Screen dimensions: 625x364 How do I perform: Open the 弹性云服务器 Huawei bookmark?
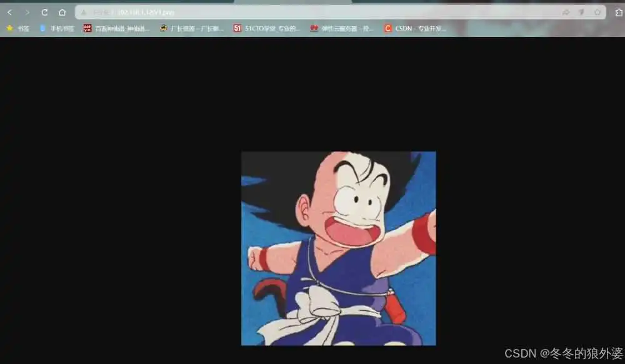point(342,28)
